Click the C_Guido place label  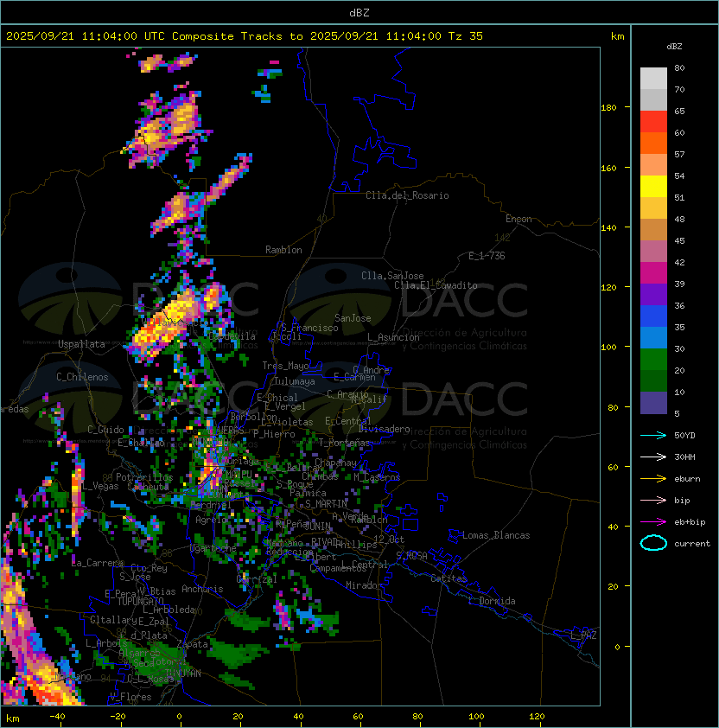coord(105,430)
